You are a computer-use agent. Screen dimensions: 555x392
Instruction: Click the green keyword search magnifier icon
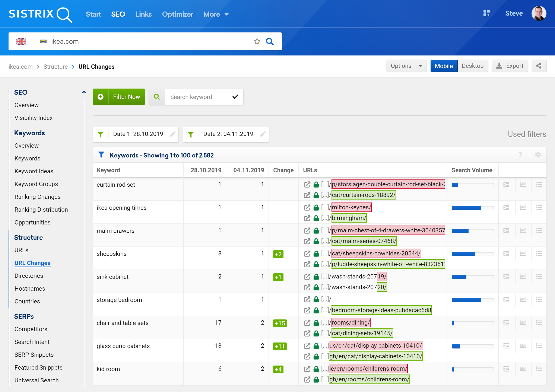pos(157,97)
